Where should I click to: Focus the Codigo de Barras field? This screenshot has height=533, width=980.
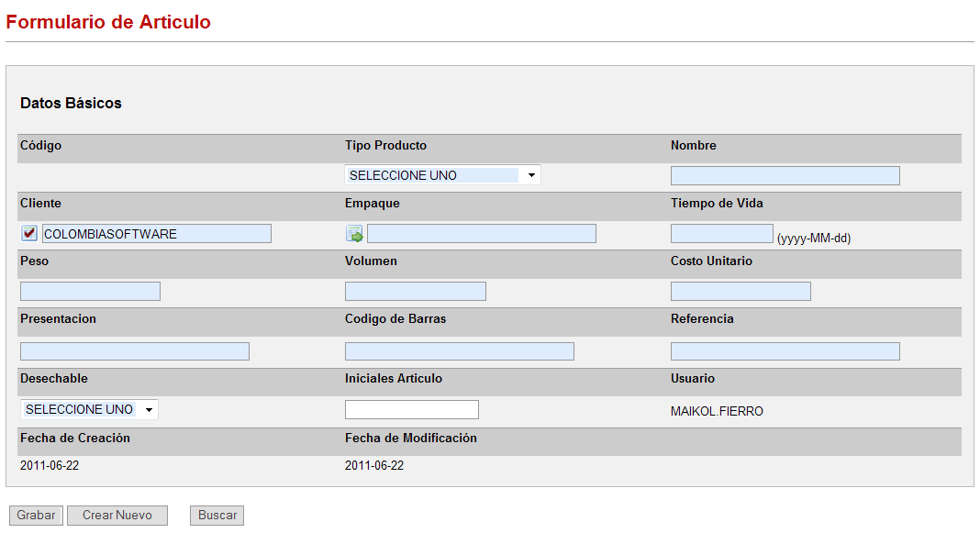coord(459,351)
